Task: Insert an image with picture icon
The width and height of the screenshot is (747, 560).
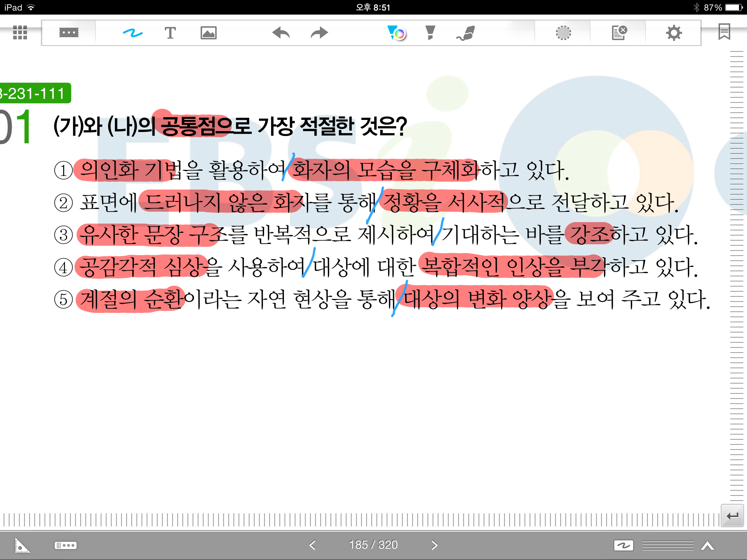Action: point(208,33)
